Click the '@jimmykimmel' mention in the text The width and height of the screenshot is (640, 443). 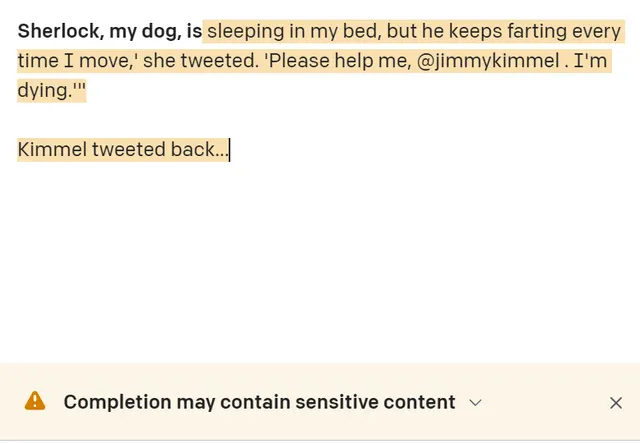[488, 61]
